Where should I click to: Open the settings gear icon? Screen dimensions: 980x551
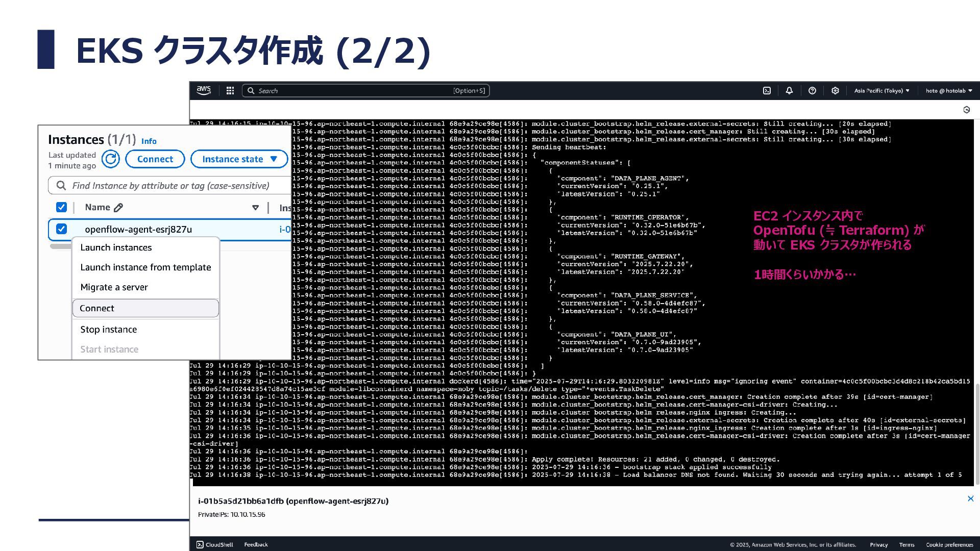tap(835, 90)
